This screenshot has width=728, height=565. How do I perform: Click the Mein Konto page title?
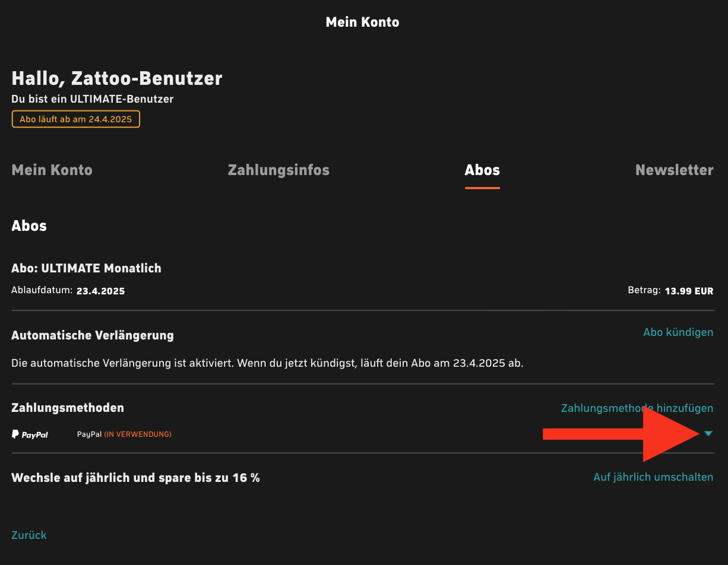pos(363,23)
